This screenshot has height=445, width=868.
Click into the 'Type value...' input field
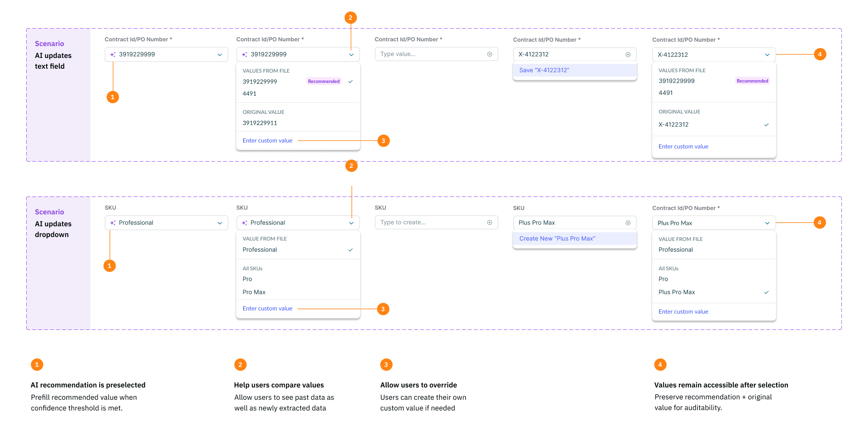click(436, 54)
